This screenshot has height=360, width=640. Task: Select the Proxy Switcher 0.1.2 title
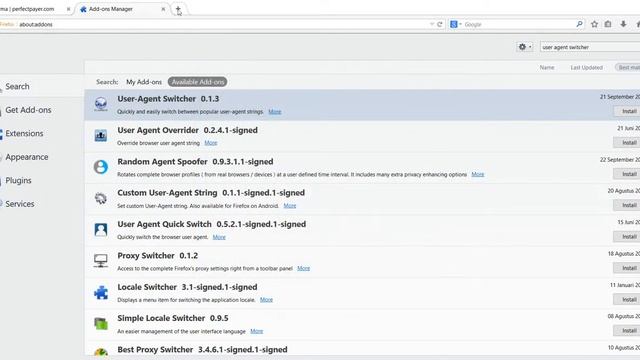click(158, 256)
